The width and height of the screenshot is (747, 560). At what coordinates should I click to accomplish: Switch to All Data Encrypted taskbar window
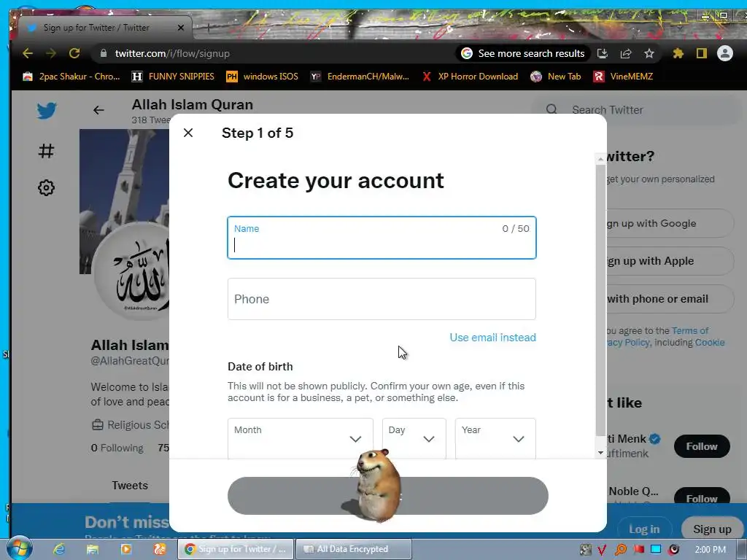pos(353,549)
